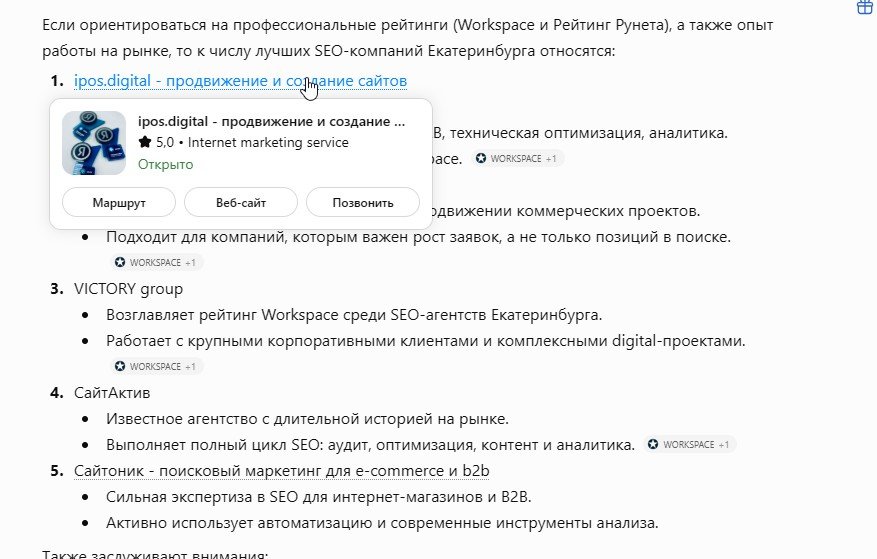Viewport: 877px width, 559px height.
Task: Click 'Internet marketing service' category text in card
Action: 268,142
